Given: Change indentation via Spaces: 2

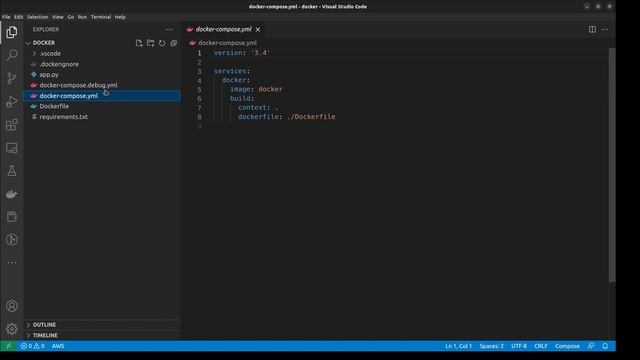Looking at the screenshot, I should pyautogui.click(x=491, y=346).
